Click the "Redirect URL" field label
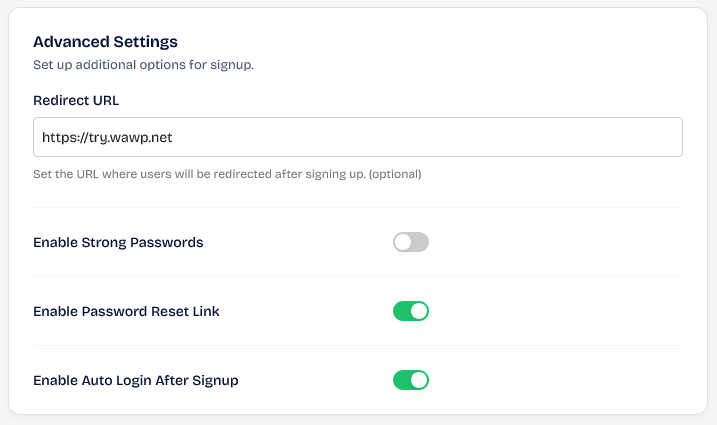The height and width of the screenshot is (425, 717). (77, 100)
